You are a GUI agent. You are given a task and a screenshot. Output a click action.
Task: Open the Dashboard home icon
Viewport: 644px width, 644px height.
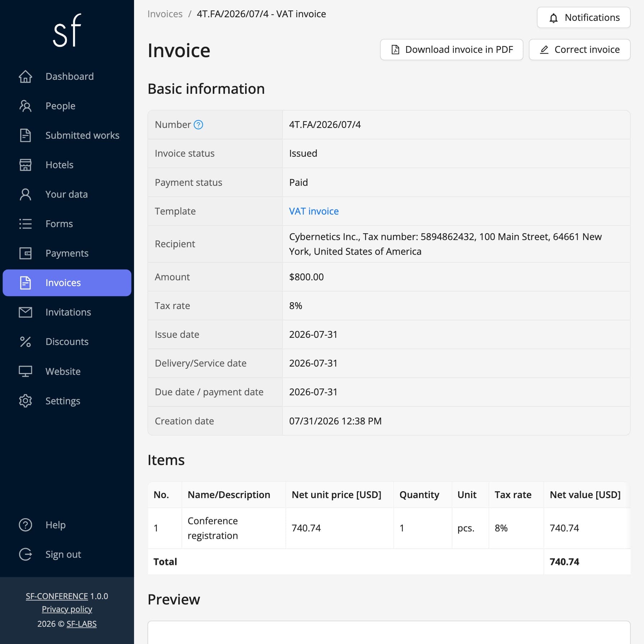coord(26,77)
